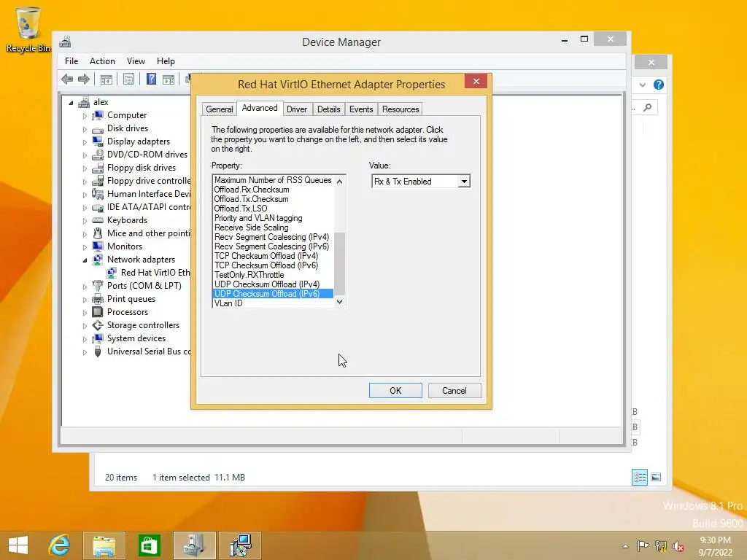The width and height of the screenshot is (747, 560).
Task: Collapse the Network adapters tree node
Action: (x=85, y=260)
